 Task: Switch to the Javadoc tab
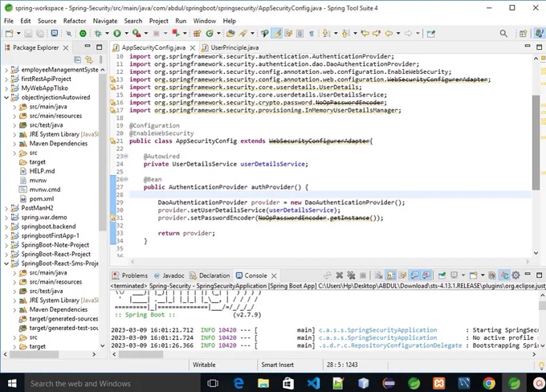tap(169, 276)
